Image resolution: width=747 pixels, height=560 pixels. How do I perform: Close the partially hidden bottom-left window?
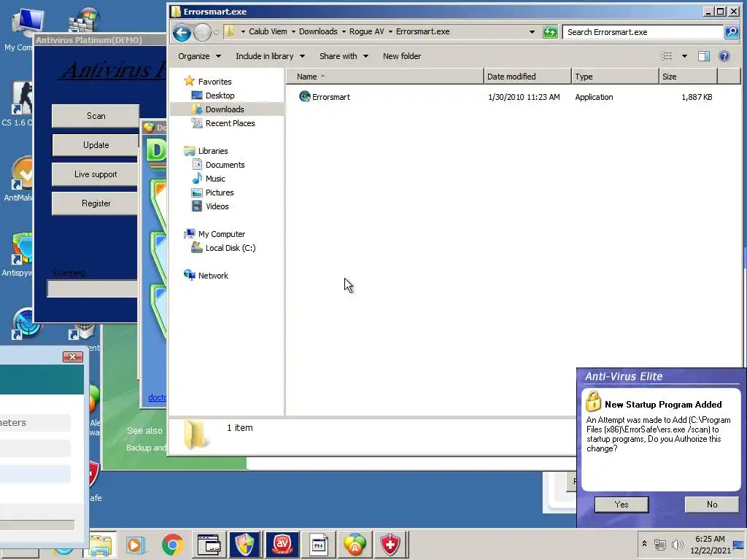pos(73,357)
